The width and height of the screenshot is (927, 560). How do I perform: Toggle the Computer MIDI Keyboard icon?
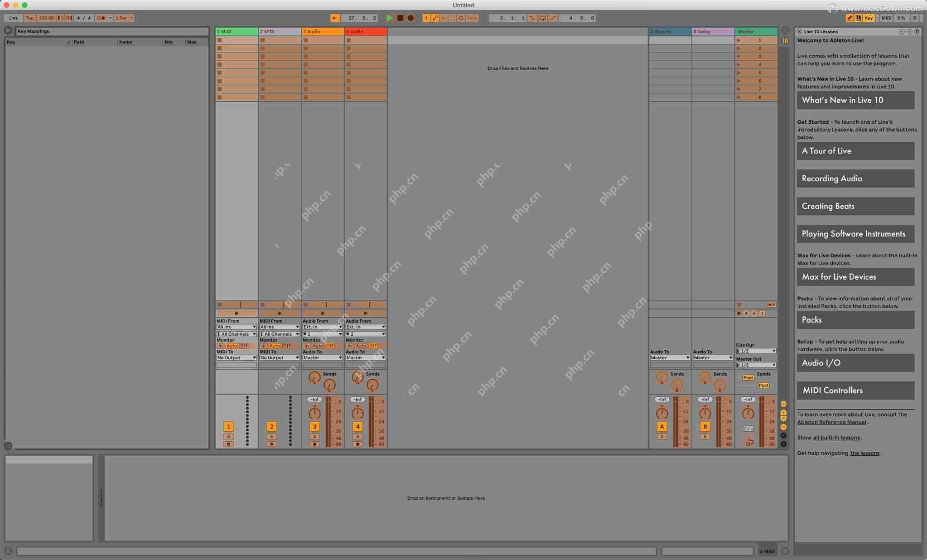tap(858, 18)
